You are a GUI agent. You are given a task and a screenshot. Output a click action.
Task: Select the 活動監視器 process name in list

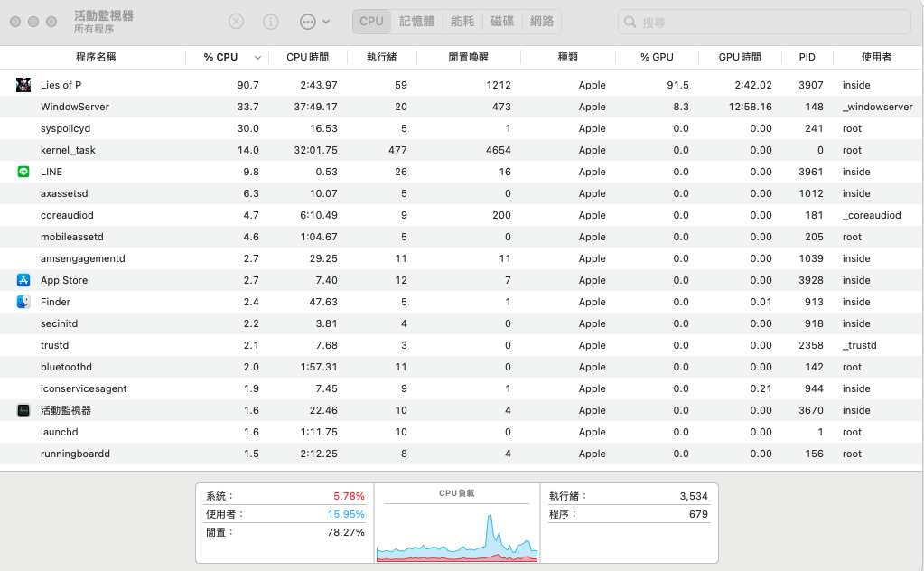[x=65, y=410]
